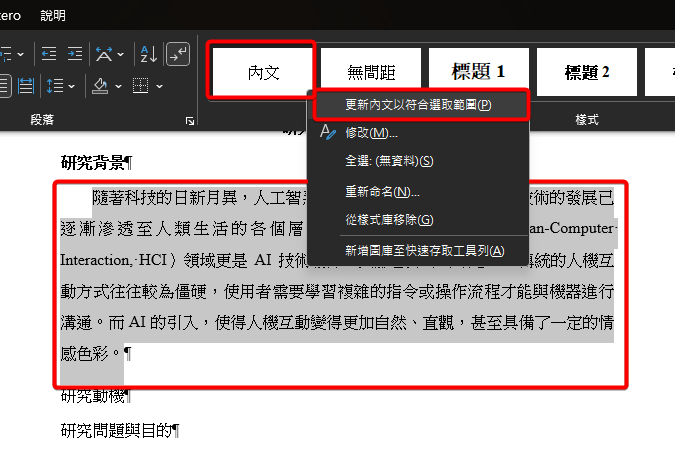
Task: Click the Sort A-Z icon
Action: 148,54
